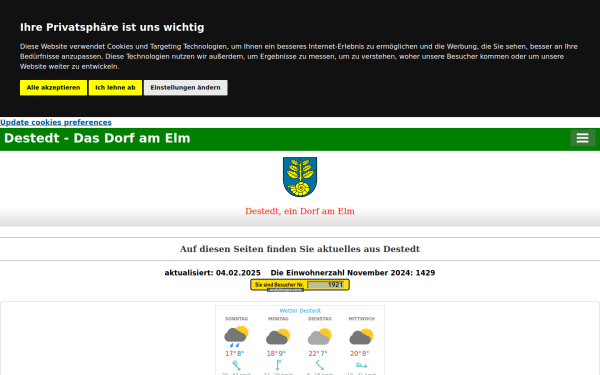Viewport: 600px width, 375px height.
Task: Open Einstellungen ändern cookie settings
Action: click(185, 88)
